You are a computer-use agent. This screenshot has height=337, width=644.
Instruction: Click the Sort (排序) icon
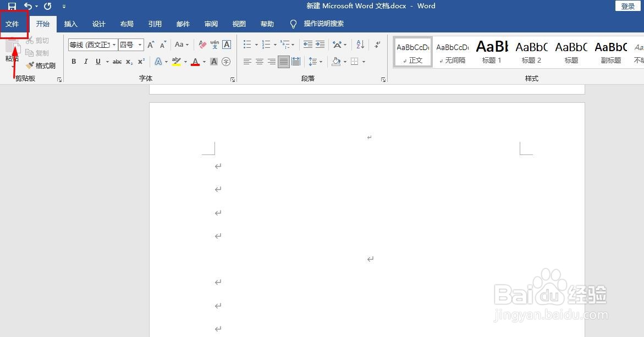[x=360, y=45]
